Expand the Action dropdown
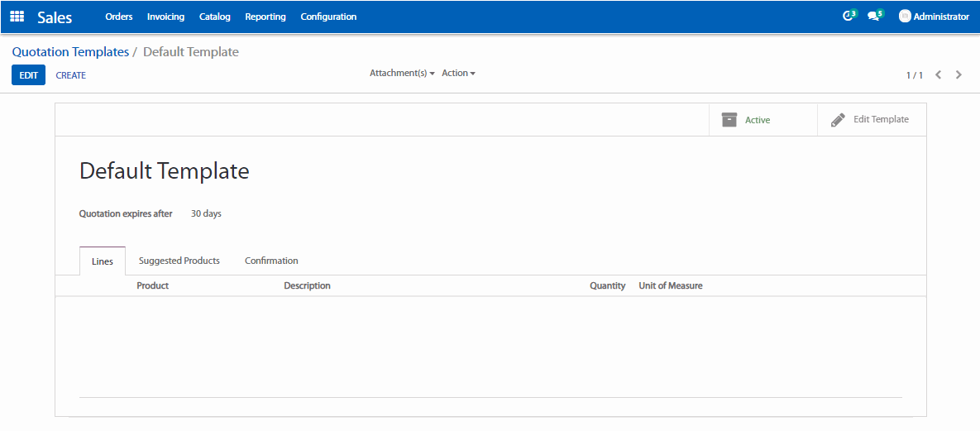This screenshot has width=980, height=431. [x=458, y=74]
